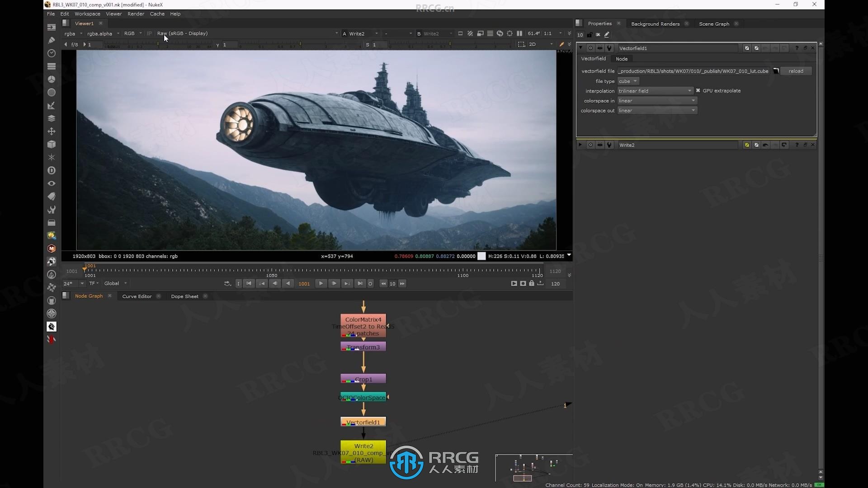Go to the last frame
868x488 pixels.
[x=360, y=284]
